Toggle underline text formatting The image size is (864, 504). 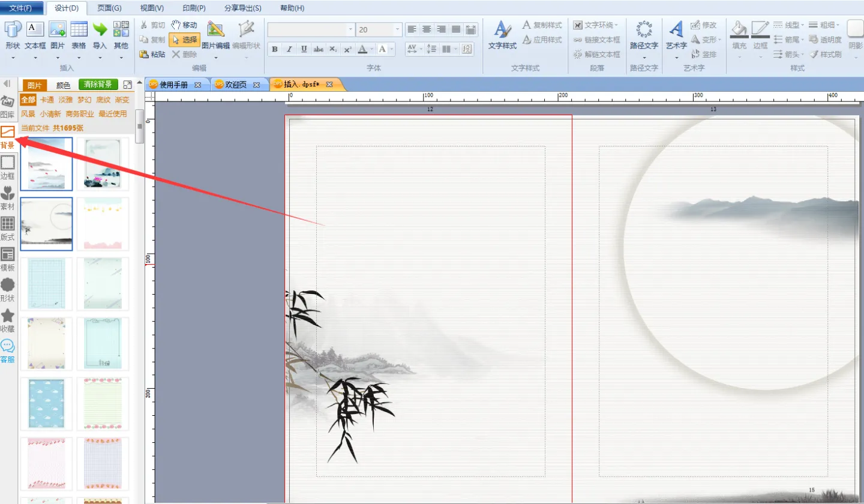pyautogui.click(x=304, y=49)
